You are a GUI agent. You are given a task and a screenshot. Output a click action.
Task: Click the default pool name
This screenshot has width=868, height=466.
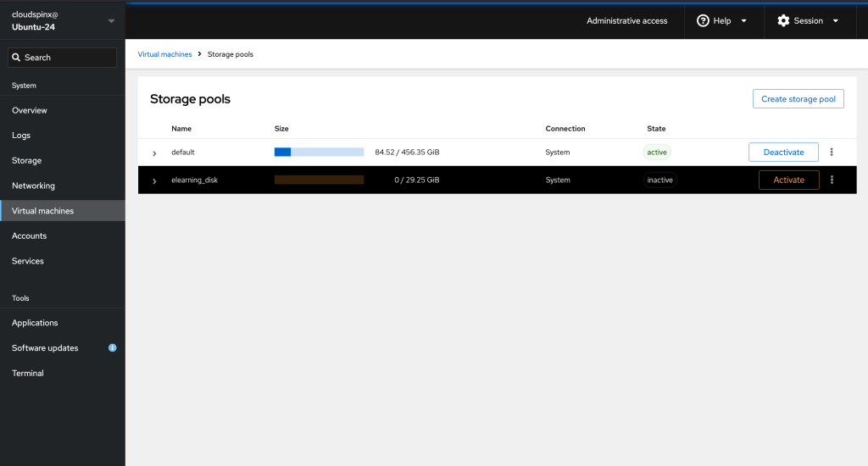183,153
